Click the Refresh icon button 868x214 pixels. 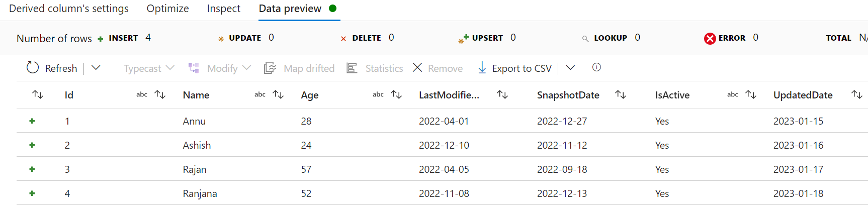[x=33, y=68]
